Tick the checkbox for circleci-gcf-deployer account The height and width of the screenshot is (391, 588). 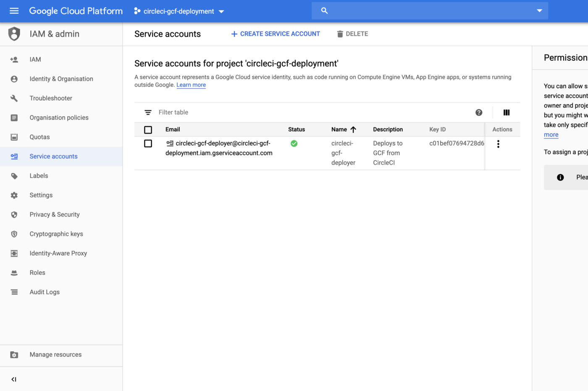148,143
